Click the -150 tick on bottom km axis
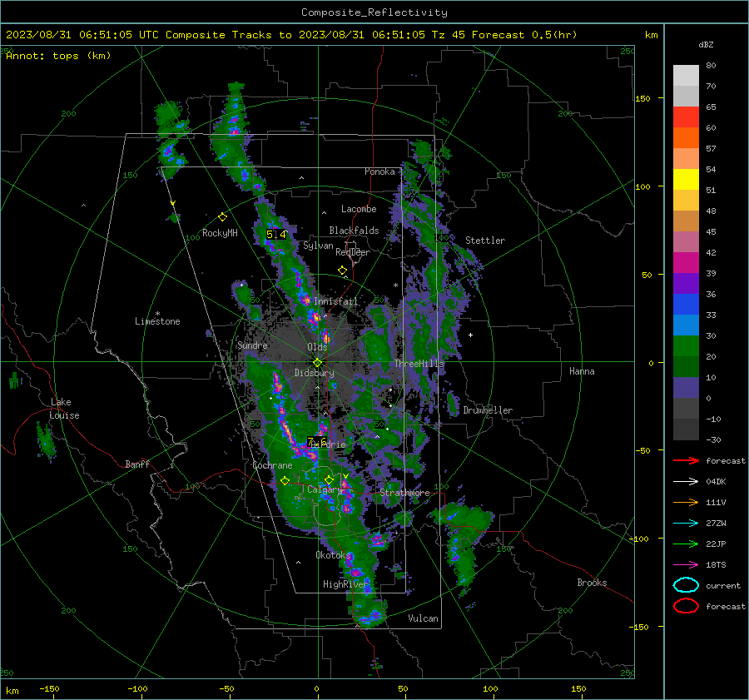Viewport: 749px width, 700px height. coord(49,688)
